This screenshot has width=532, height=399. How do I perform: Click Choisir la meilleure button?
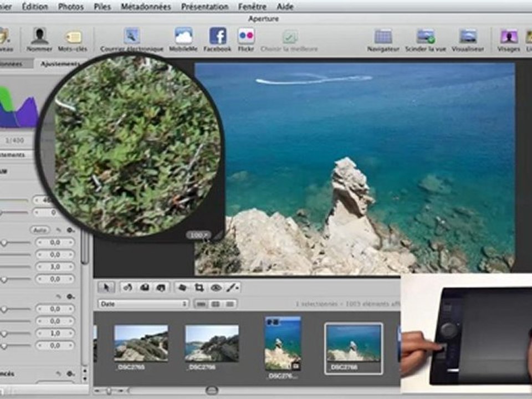289,40
